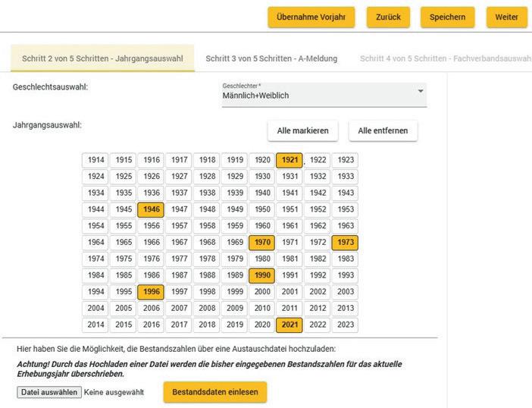Save with the Speichern button
Image resolution: width=532 pixels, height=408 pixels.
pyautogui.click(x=447, y=17)
